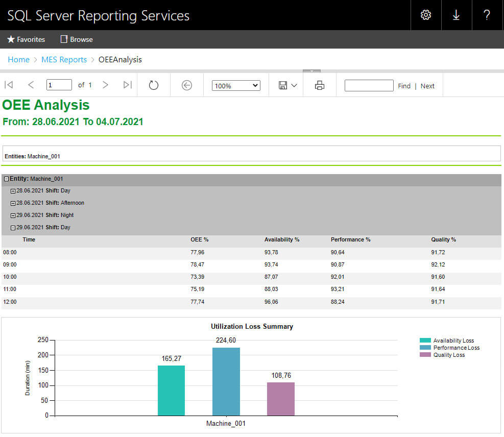Open the settings gear menu
This screenshot has width=504, height=437.
425,15
